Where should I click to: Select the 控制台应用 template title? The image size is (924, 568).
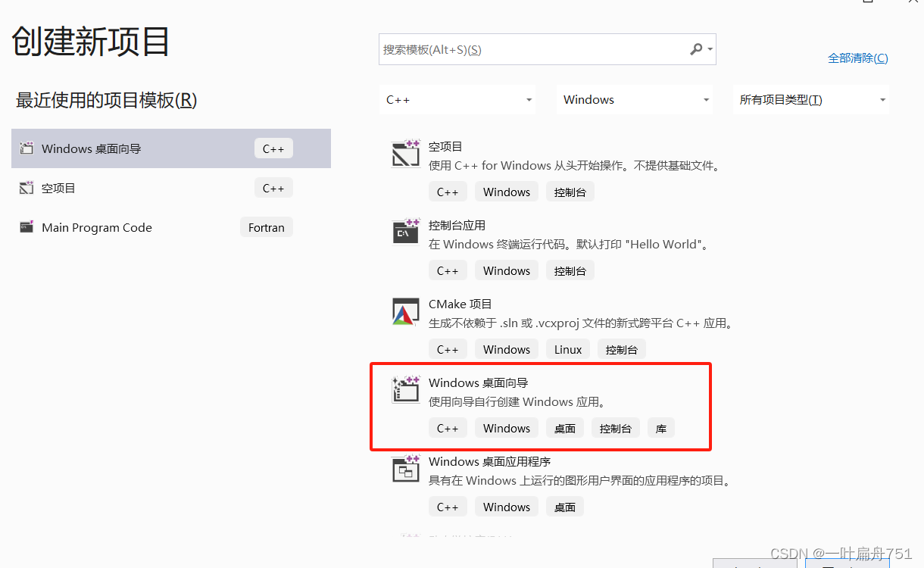coord(457,226)
